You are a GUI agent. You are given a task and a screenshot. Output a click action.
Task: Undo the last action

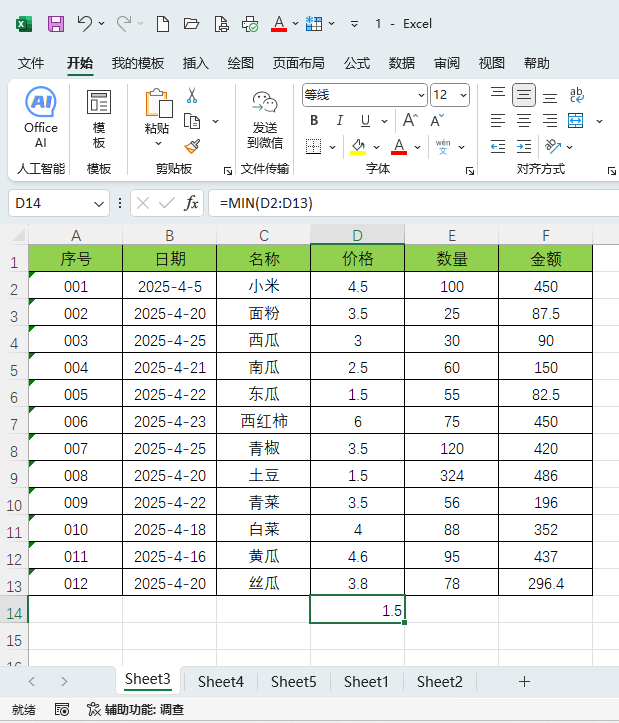[85, 24]
